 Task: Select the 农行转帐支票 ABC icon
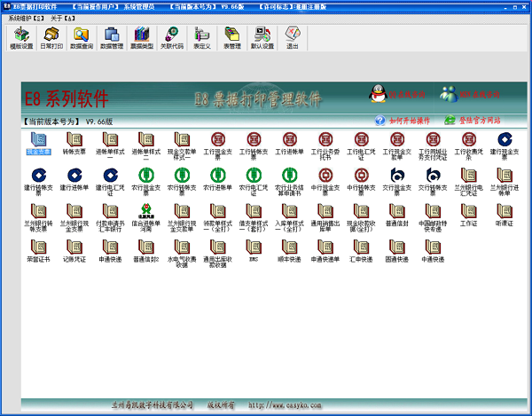182,182
